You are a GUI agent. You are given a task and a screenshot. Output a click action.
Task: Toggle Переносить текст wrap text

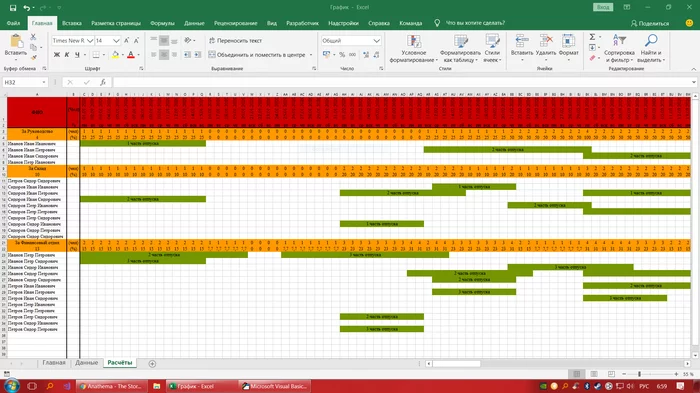click(x=235, y=41)
